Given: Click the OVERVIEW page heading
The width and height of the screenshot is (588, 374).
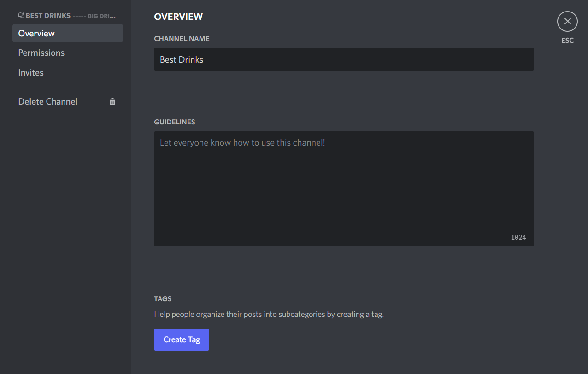Looking at the screenshot, I should pyautogui.click(x=178, y=17).
